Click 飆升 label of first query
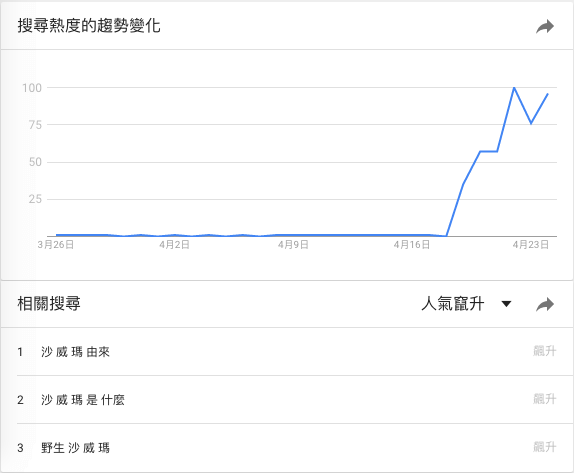Image resolution: width=574 pixels, height=473 pixels. coord(545,351)
